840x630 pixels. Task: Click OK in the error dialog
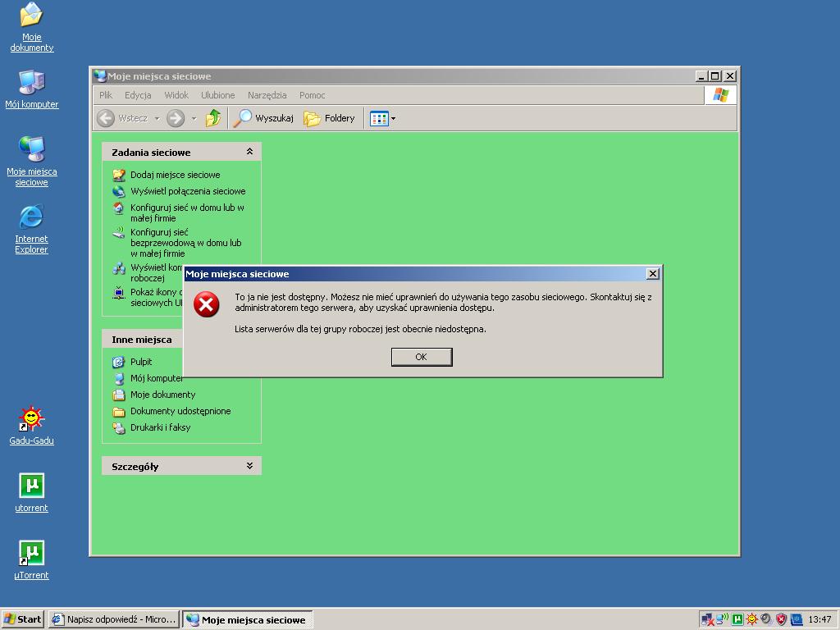point(422,357)
